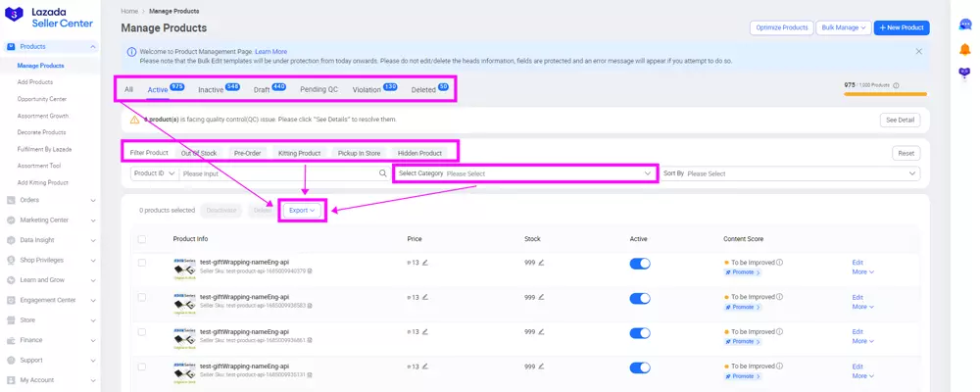This screenshot has width=980, height=392.
Task: Switch to the Violation tab
Action: tap(367, 90)
